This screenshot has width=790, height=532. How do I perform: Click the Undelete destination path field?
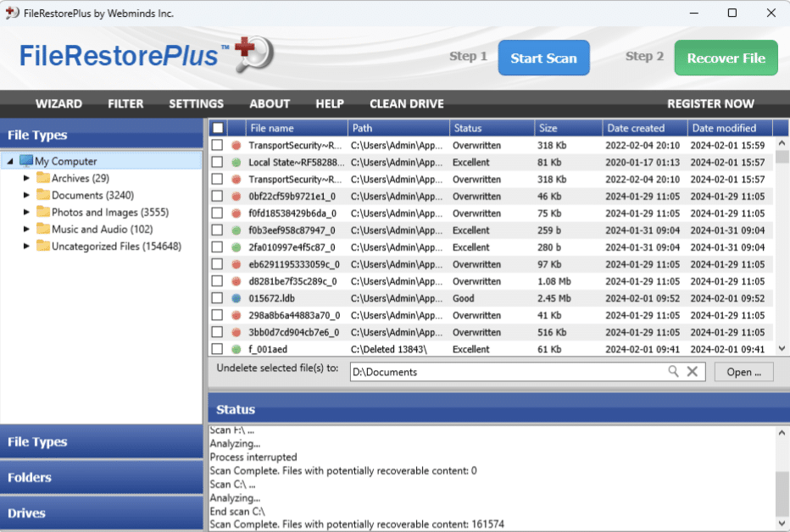[509, 371]
